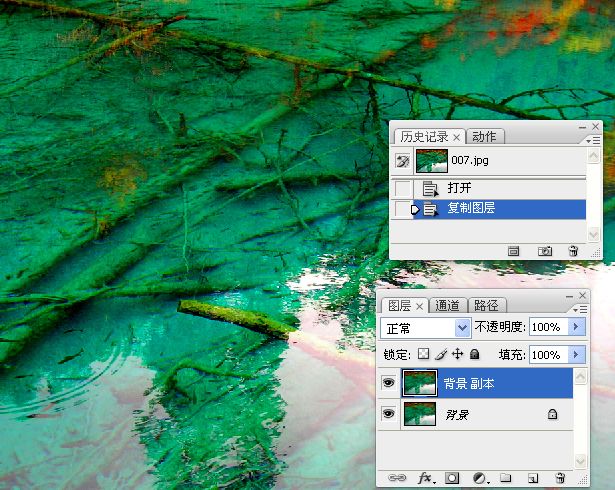Set history brush source for 复制图层 state
Image resolution: width=615 pixels, height=490 pixels.
pyautogui.click(x=402, y=209)
